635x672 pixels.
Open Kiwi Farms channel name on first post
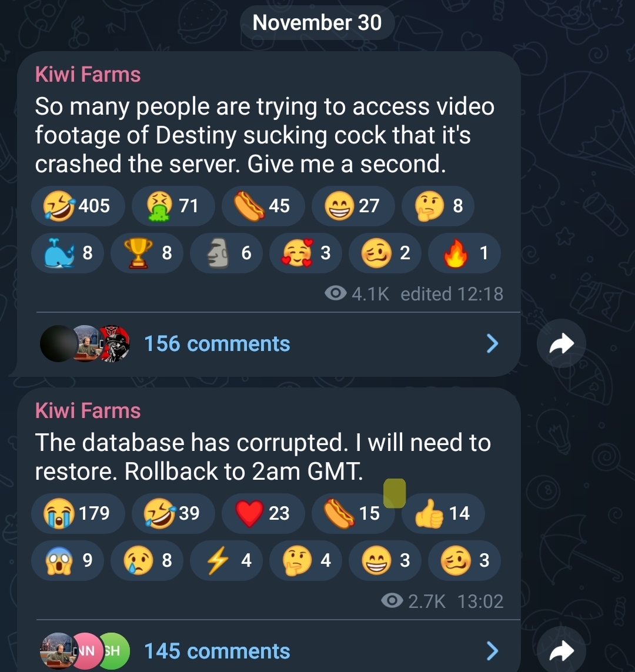coord(88,75)
